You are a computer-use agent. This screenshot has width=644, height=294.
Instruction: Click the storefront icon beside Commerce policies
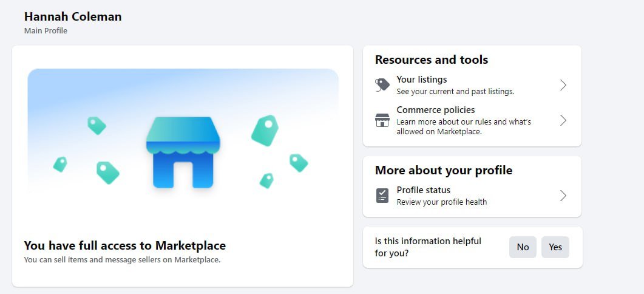pyautogui.click(x=382, y=120)
